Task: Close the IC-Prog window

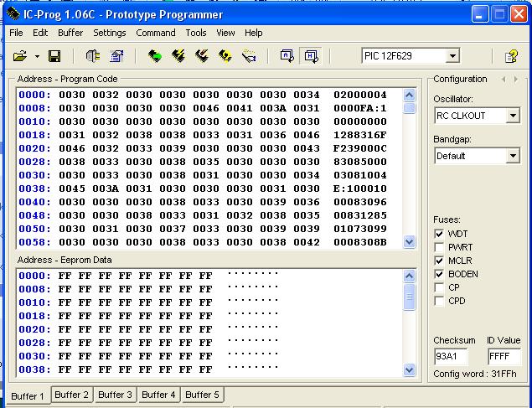Action: click(519, 14)
